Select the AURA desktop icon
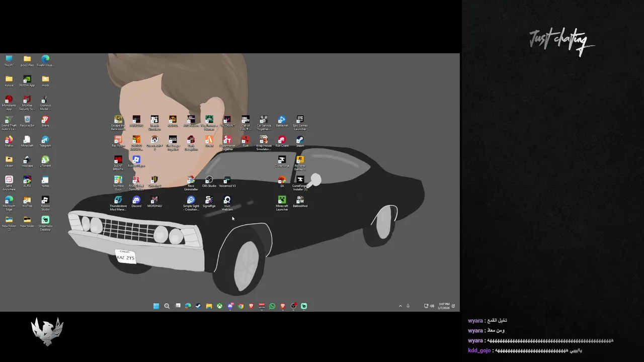Screen dimensions: 644x362 27,182
